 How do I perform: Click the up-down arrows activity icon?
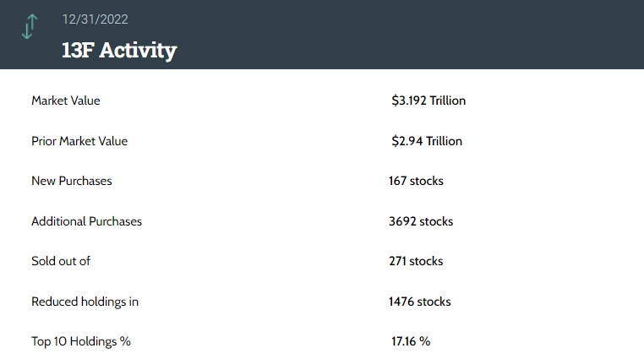[x=30, y=27]
